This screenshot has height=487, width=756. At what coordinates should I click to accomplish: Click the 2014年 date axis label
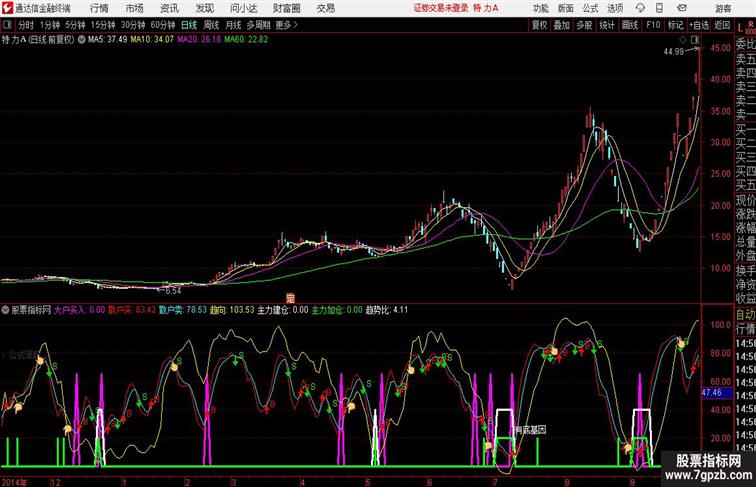(14, 482)
